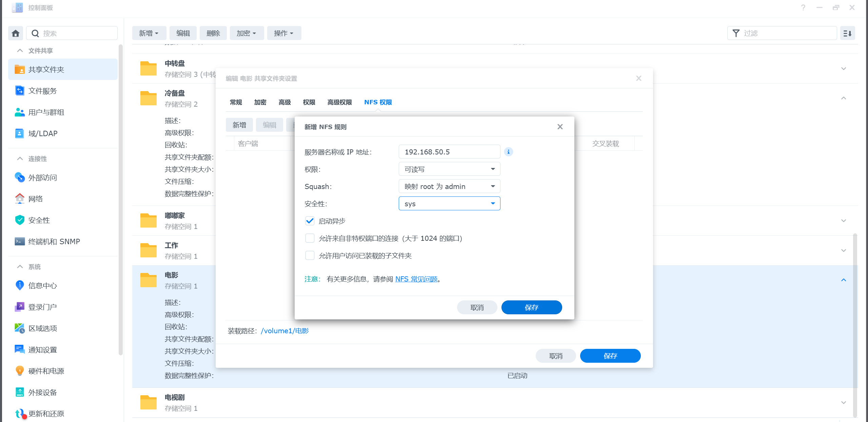Click the sort order icon top right
This screenshot has width=868, height=422.
point(847,33)
